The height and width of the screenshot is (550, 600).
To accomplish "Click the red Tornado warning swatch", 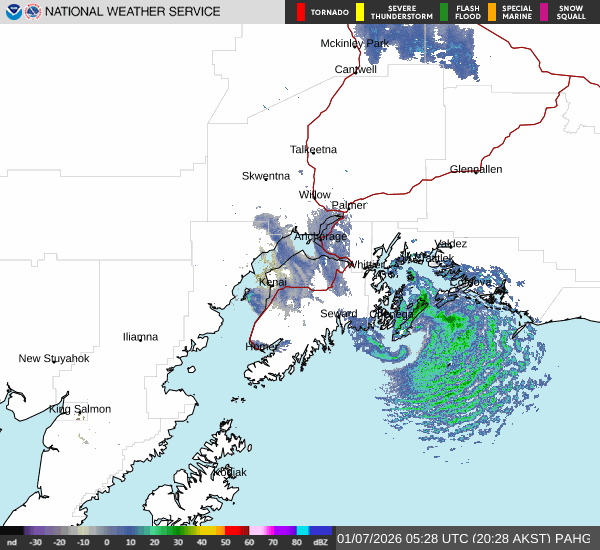I will click(300, 12).
